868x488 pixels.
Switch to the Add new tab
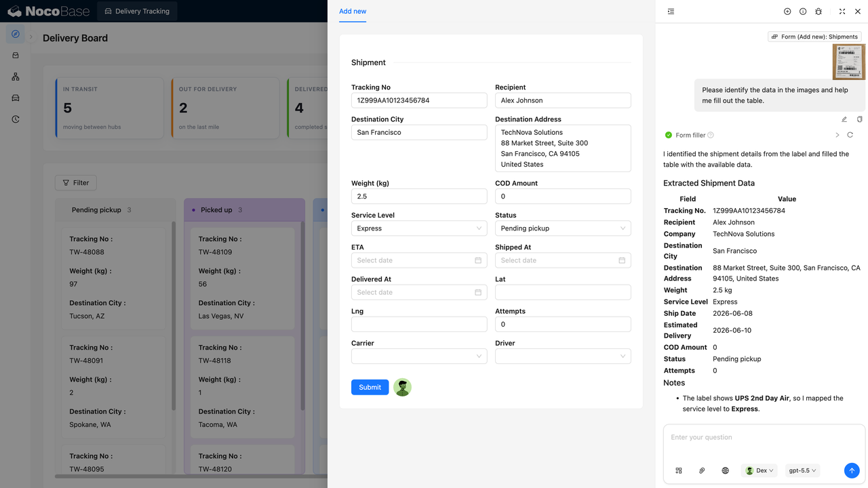[353, 12]
